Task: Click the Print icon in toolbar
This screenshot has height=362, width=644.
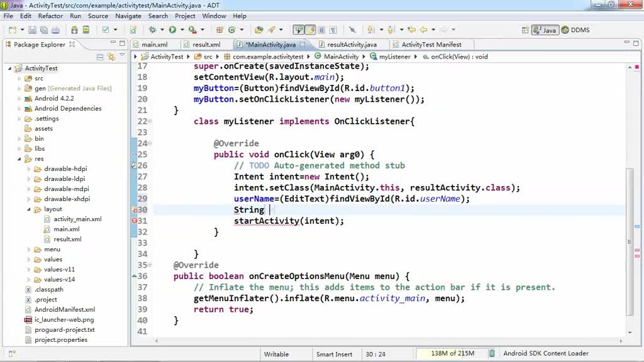Action: 55,30
